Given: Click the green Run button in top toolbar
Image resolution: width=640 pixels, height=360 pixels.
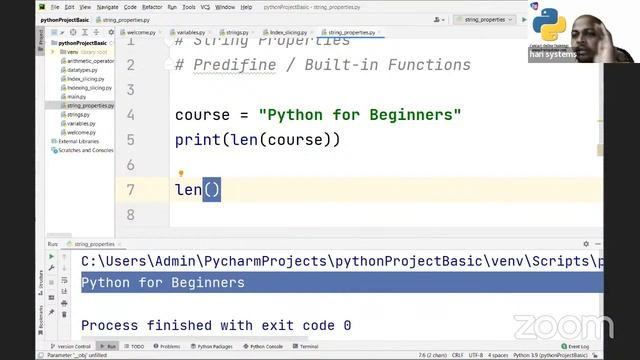Looking at the screenshot, I should (524, 20).
